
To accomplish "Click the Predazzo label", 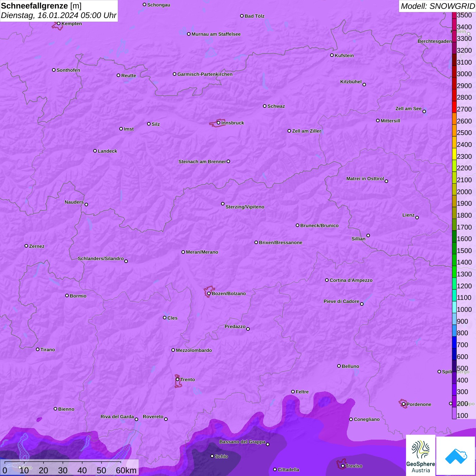I will tap(235, 326).
